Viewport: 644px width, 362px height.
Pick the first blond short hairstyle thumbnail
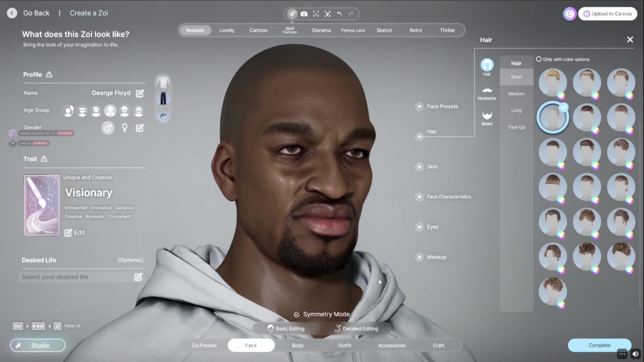pyautogui.click(x=553, y=83)
